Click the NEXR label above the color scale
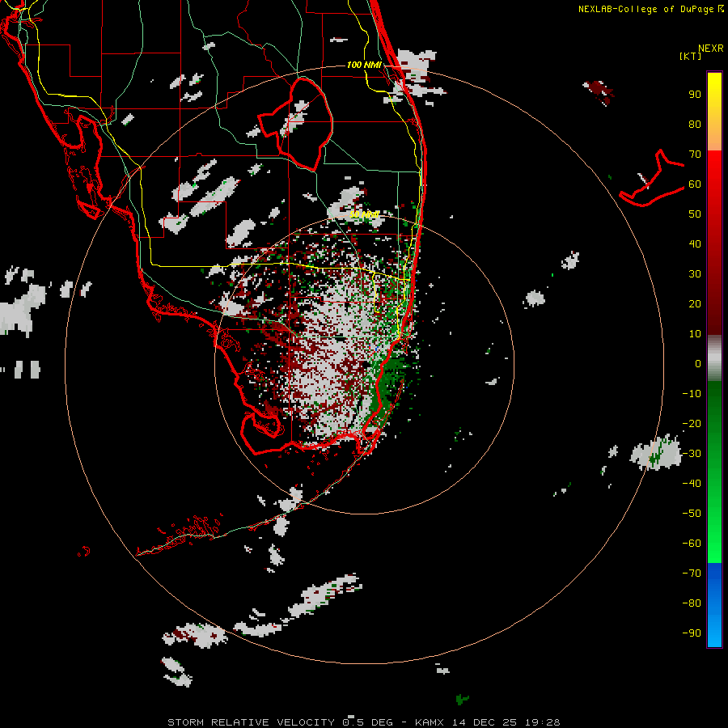The width and height of the screenshot is (728, 728). 710,49
